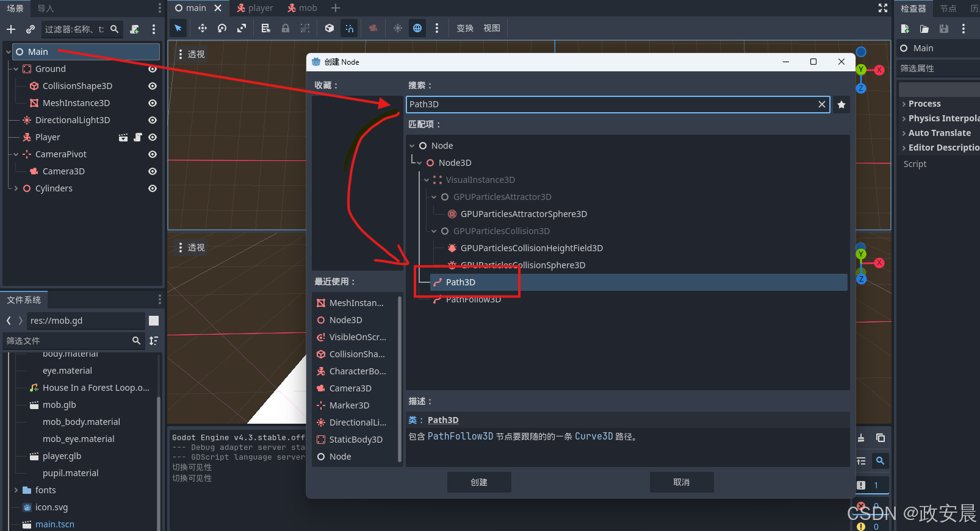Activate the Rotate Mode tool

point(222,28)
